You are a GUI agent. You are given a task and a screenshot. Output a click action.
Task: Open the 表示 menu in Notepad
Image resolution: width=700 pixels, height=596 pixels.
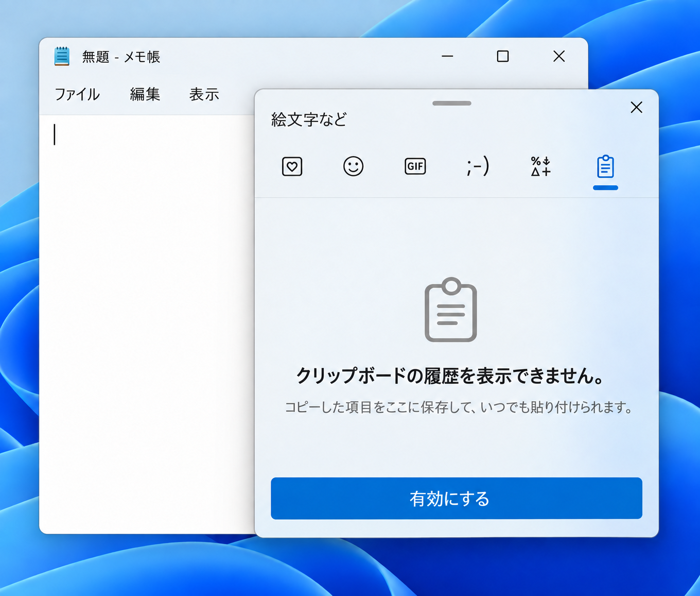tap(204, 94)
